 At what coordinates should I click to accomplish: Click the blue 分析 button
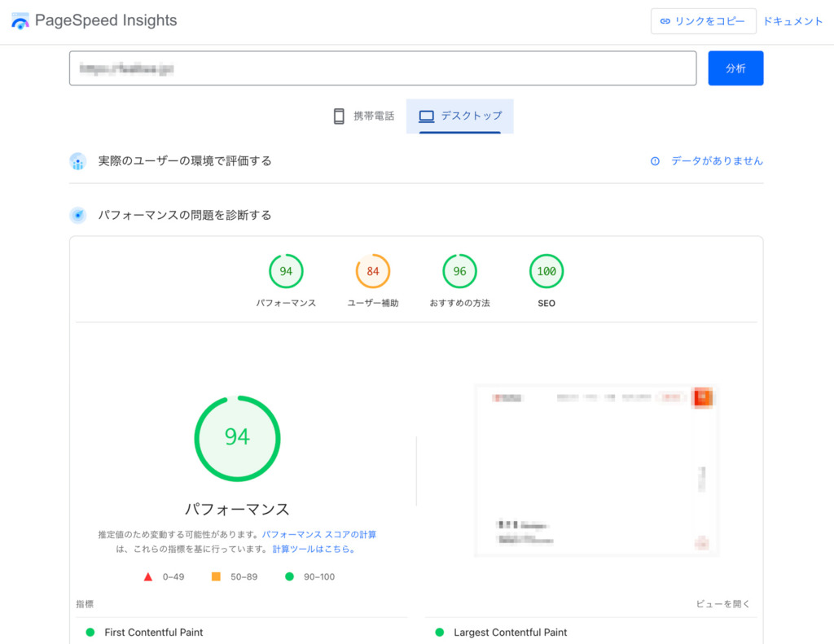click(x=735, y=68)
